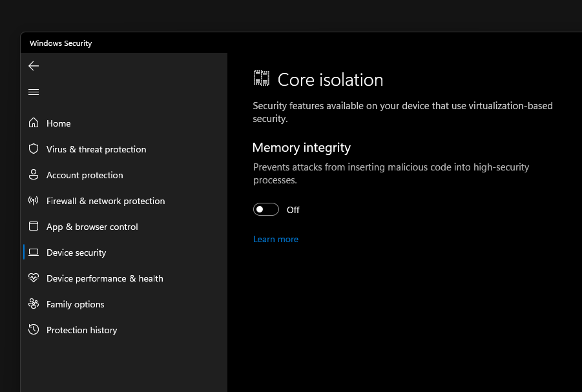582x392 pixels.
Task: Click the Protection history clock icon
Action: [34, 330]
